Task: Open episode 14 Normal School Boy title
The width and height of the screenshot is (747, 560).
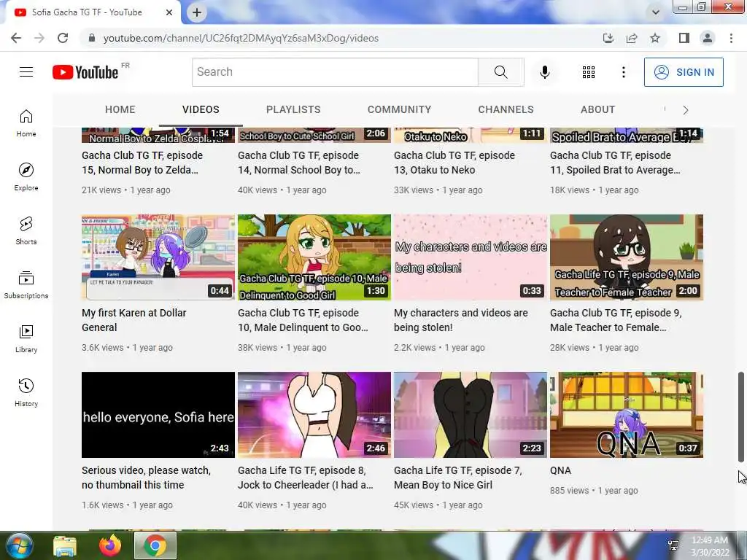Action: coord(298,163)
